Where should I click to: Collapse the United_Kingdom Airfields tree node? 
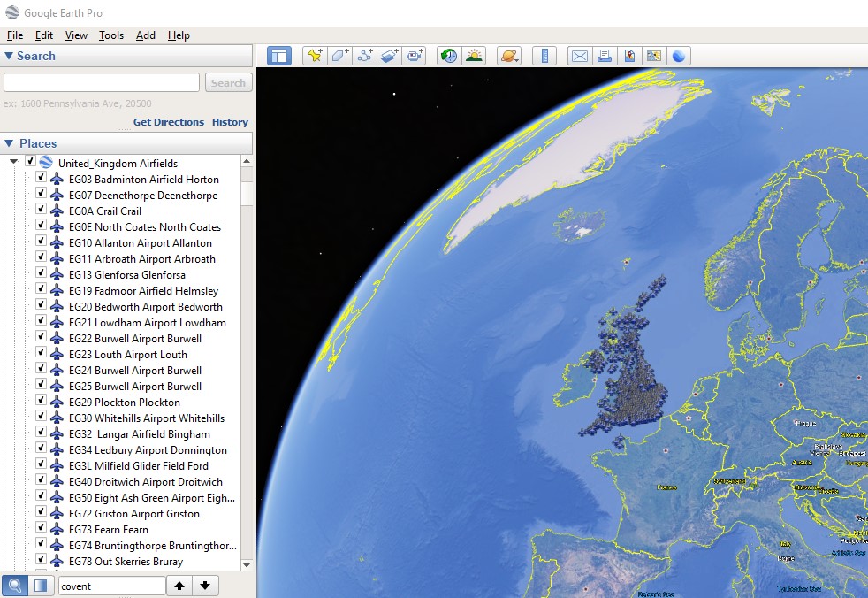[12, 163]
